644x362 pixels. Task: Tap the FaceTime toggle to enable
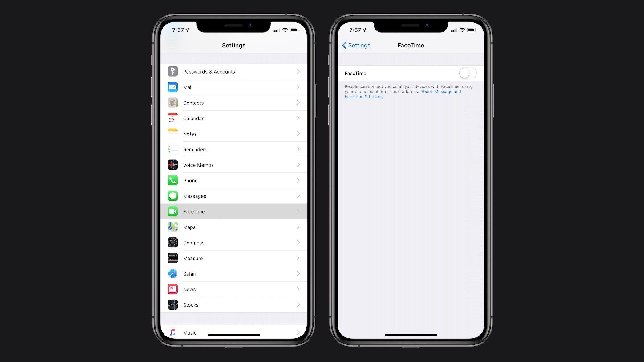click(467, 73)
